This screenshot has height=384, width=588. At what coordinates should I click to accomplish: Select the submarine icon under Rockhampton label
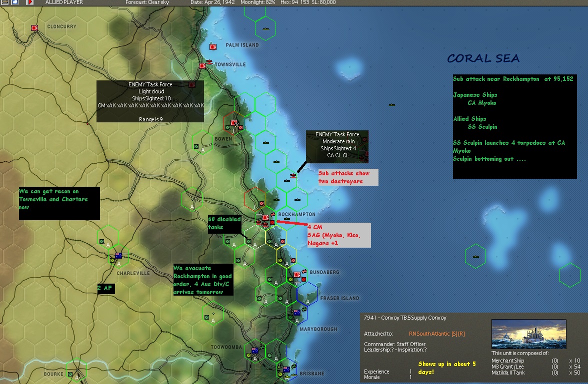tap(287, 219)
